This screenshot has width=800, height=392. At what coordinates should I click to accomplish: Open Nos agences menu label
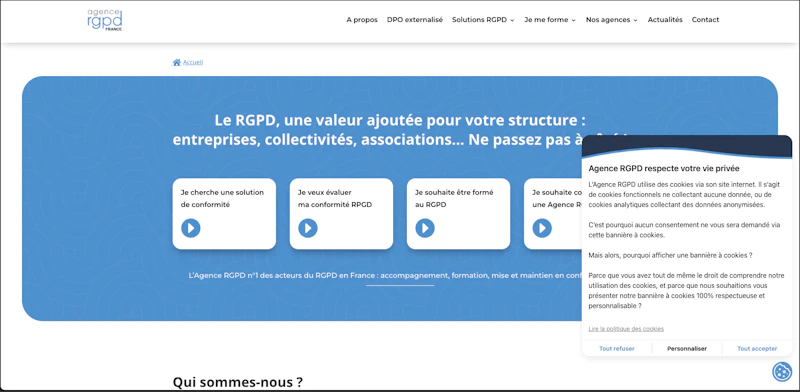click(x=608, y=20)
